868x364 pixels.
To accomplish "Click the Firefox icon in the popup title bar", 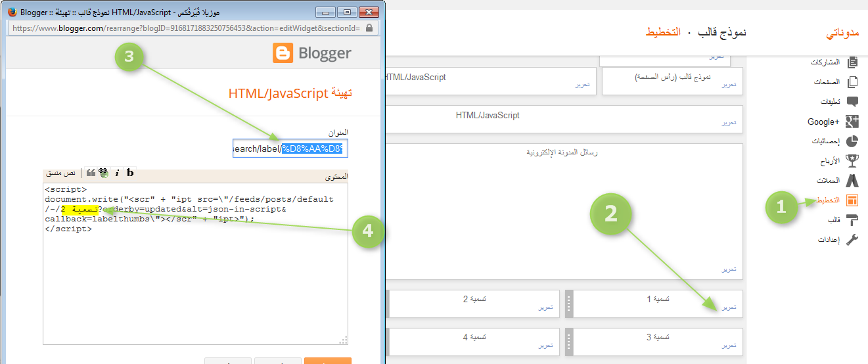I will click(12, 12).
